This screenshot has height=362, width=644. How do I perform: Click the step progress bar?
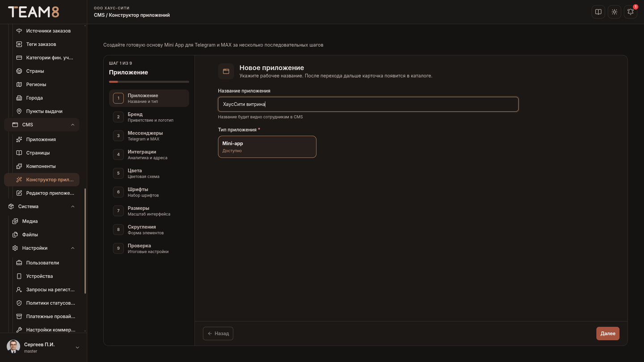click(x=149, y=82)
